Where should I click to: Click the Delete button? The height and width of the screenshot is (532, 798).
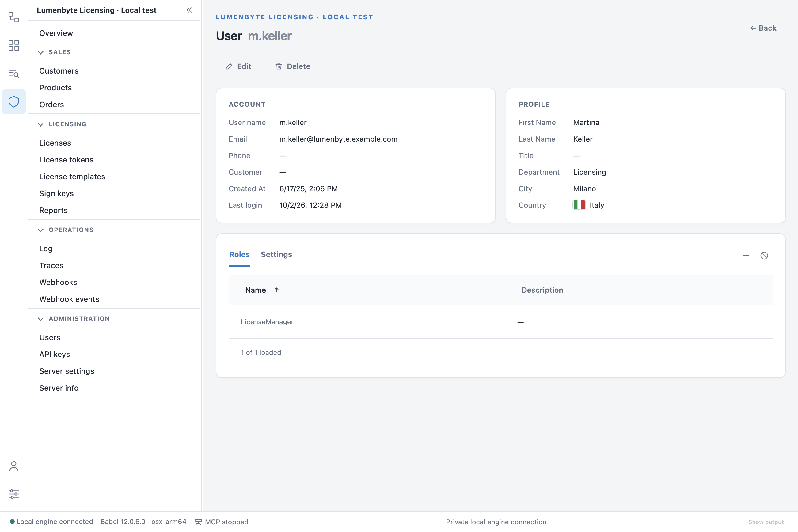tap(293, 66)
